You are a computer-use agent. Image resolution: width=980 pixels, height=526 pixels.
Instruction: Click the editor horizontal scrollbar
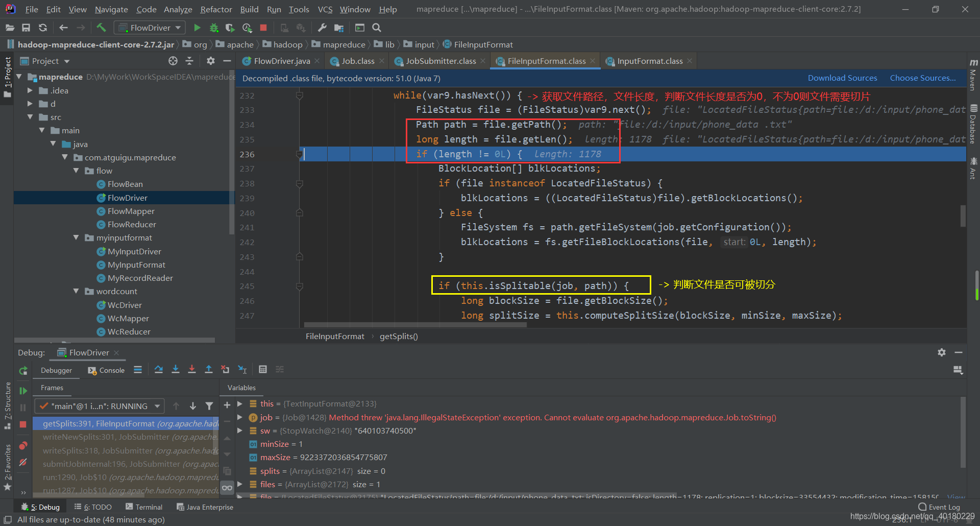(415, 325)
